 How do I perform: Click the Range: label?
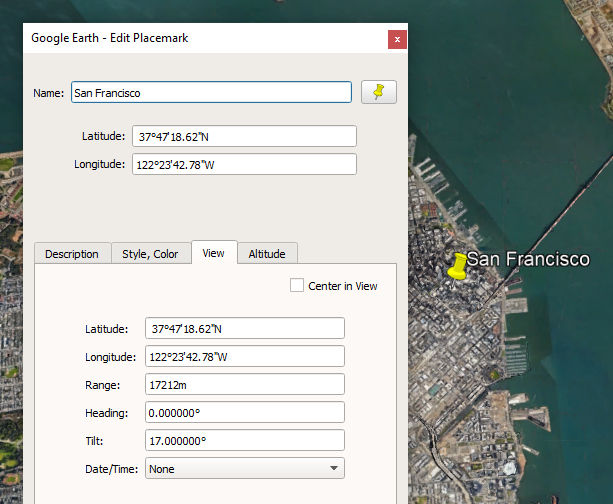(x=102, y=385)
